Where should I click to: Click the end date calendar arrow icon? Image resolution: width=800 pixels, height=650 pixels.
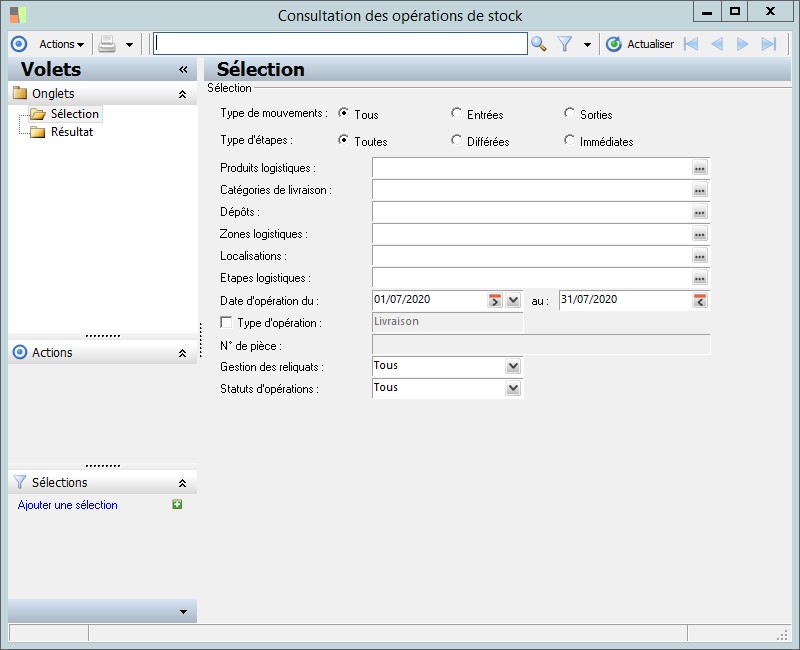[700, 301]
